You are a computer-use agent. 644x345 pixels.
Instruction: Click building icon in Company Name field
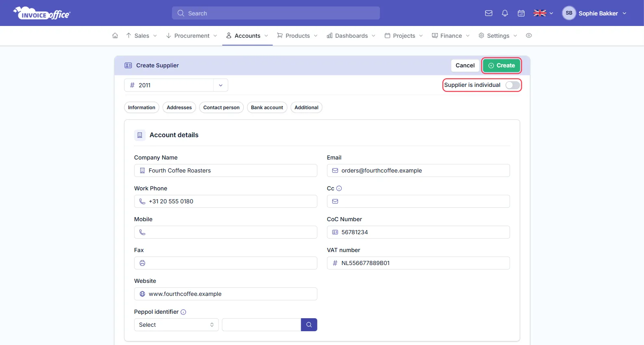pyautogui.click(x=142, y=170)
